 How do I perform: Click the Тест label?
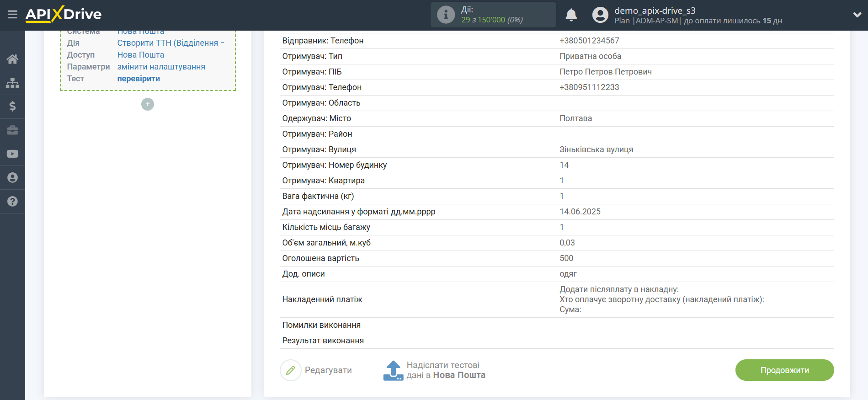point(75,79)
